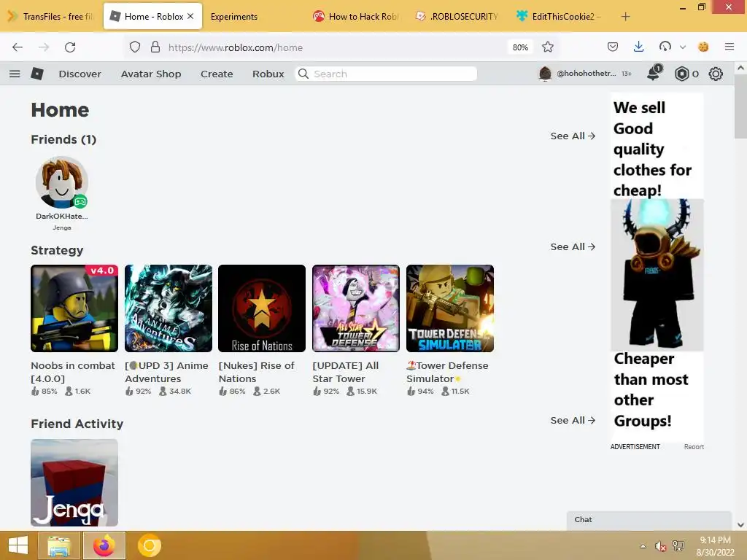Image resolution: width=747 pixels, height=560 pixels.
Task: Expand extension dropdown chevron in toolbar
Action: coord(683,47)
